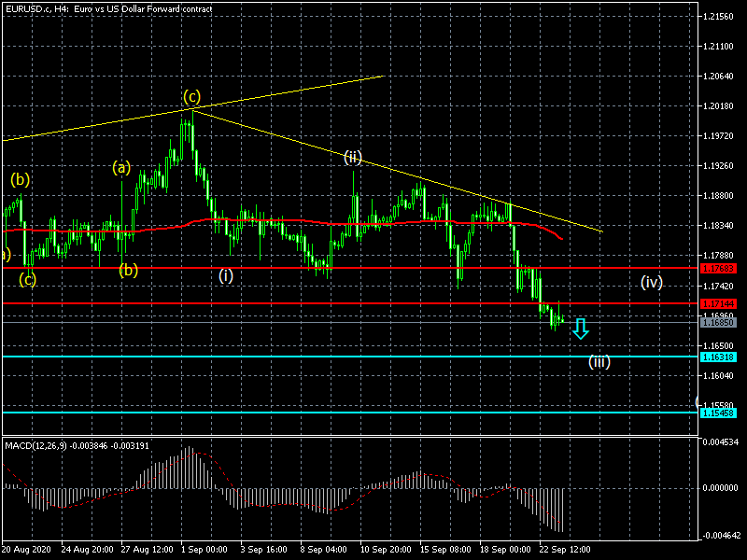
Task: Select the red 1.17144 price tag
Action: point(718,303)
